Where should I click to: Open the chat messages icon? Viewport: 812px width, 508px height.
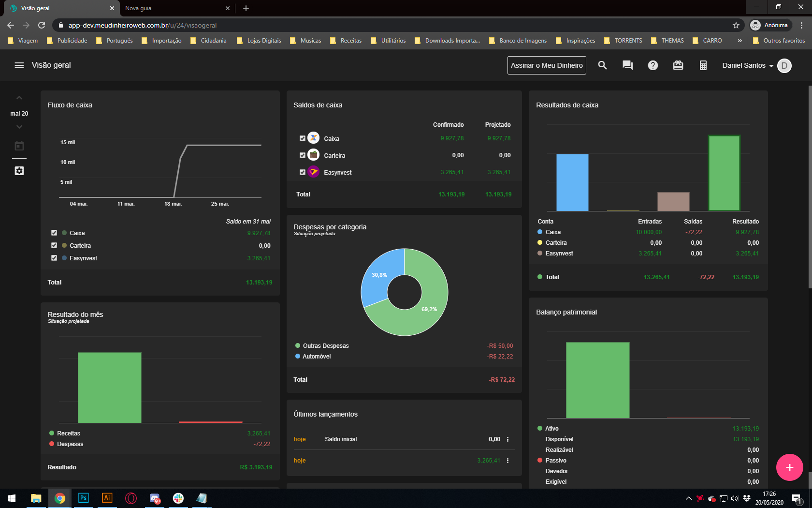[x=627, y=65]
